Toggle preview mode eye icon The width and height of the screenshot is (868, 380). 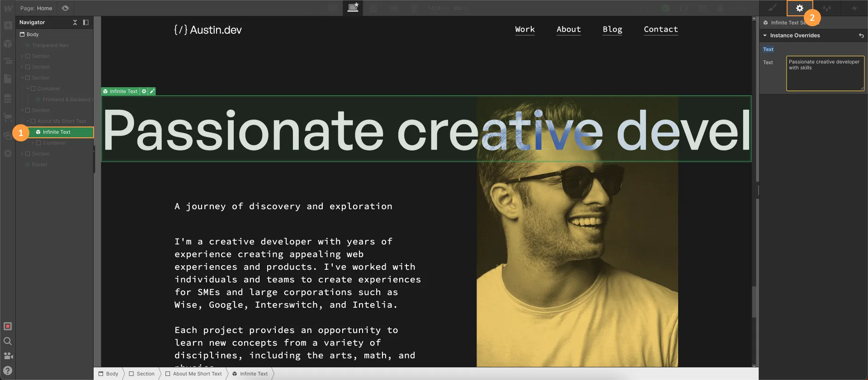tap(65, 8)
